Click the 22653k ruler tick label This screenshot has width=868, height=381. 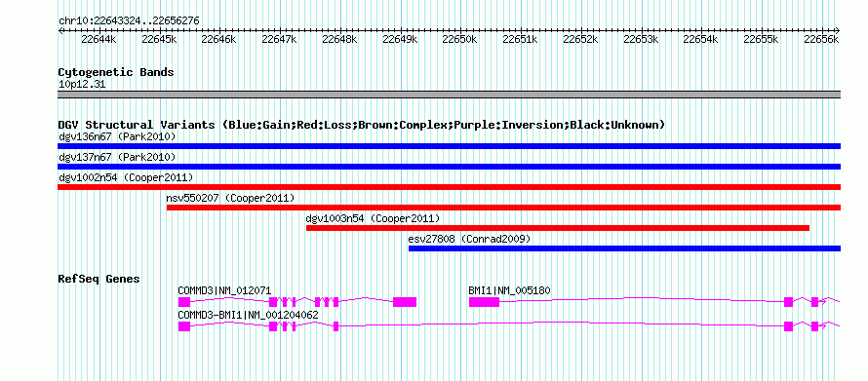click(x=641, y=39)
